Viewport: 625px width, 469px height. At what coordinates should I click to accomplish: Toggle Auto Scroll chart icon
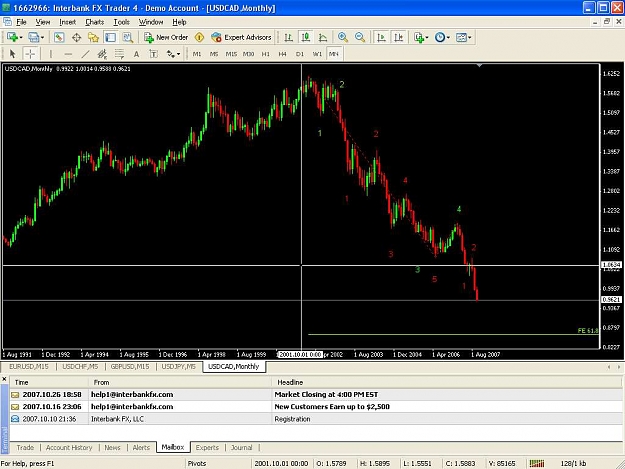(381, 37)
